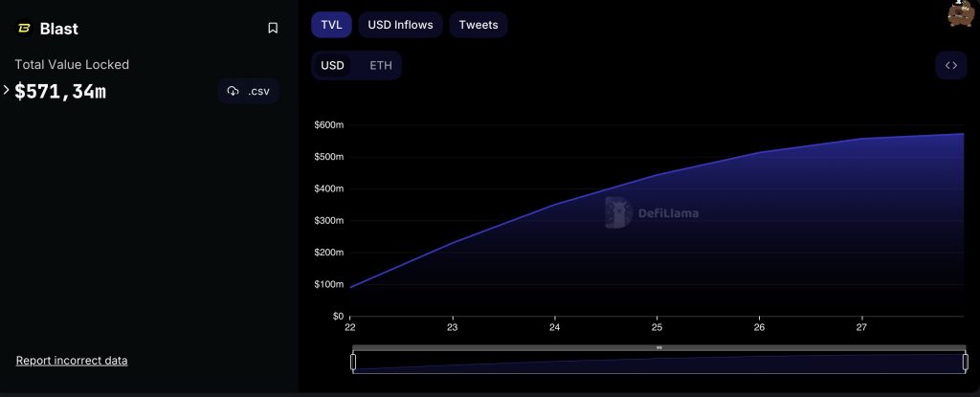Bookmark the Blast chain
This screenshot has height=397, width=980.
(x=273, y=29)
